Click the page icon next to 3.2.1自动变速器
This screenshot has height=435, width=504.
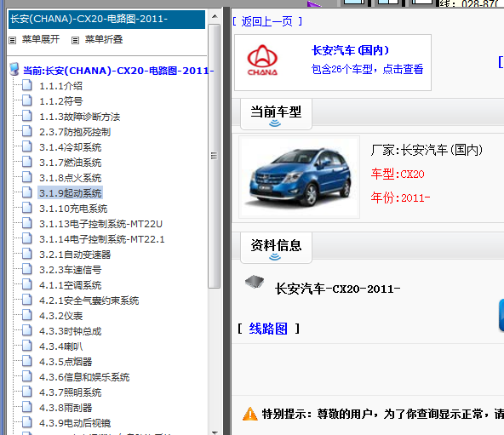(x=27, y=254)
